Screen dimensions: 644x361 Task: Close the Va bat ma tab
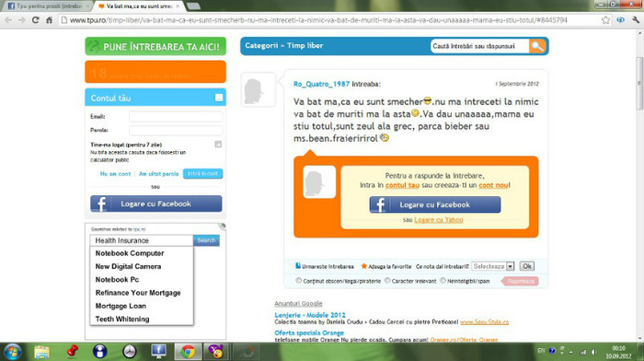[178, 6]
